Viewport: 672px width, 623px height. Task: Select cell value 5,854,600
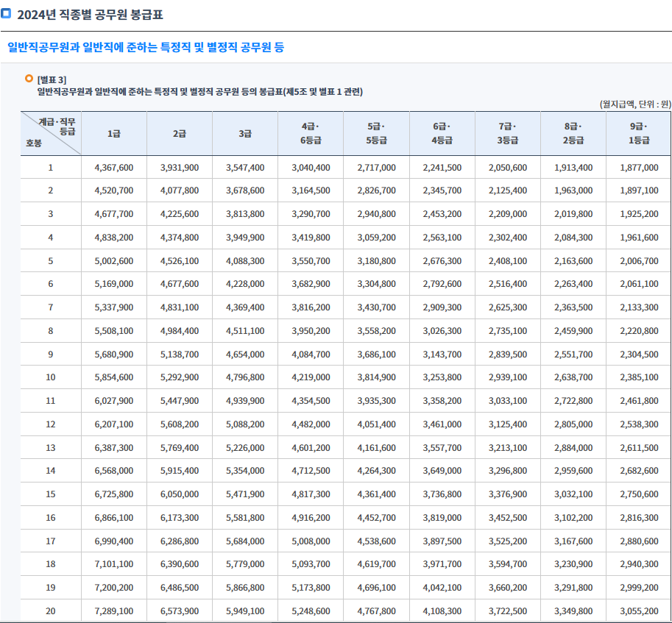click(113, 377)
